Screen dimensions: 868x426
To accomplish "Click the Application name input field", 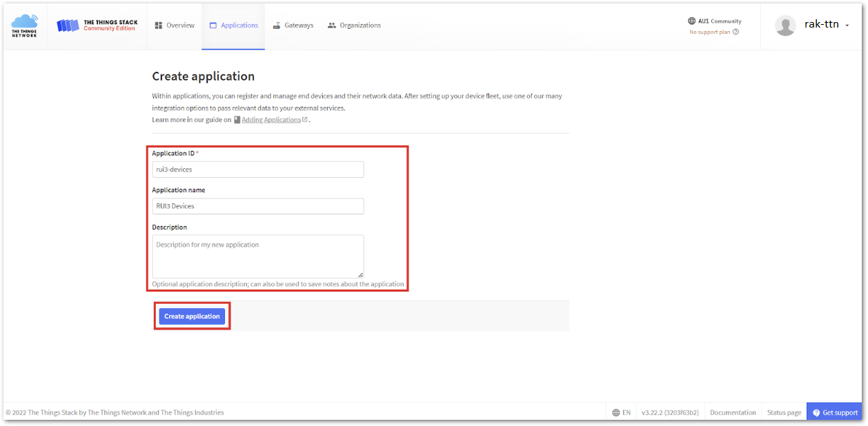I will [x=257, y=206].
